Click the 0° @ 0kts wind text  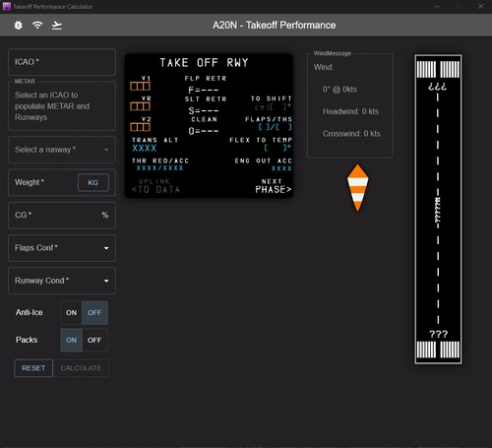pyautogui.click(x=339, y=90)
